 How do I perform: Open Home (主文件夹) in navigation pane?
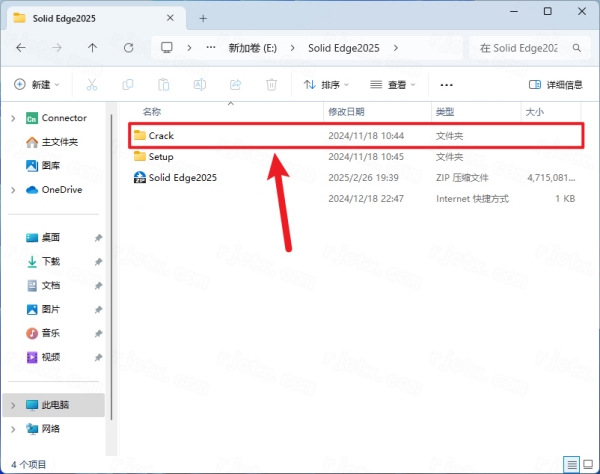(x=52, y=142)
